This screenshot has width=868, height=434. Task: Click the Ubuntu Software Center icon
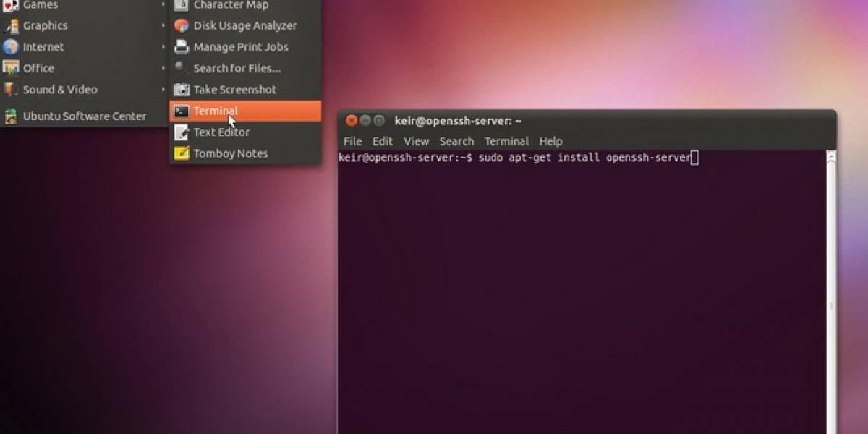coord(10,116)
